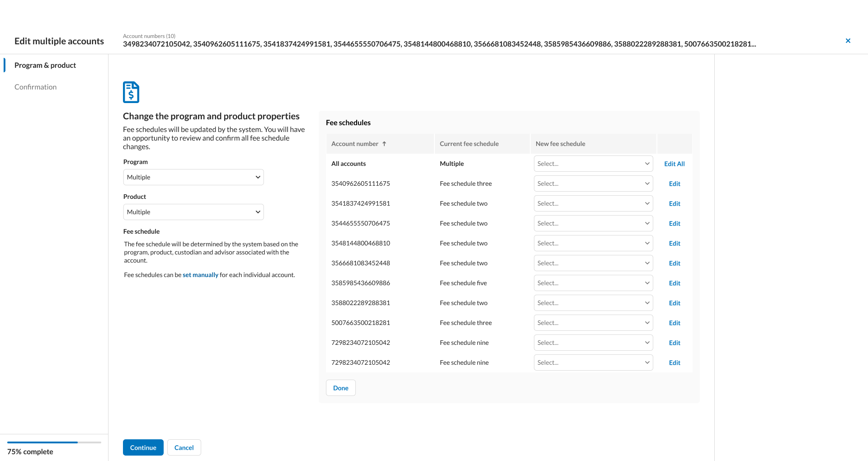Open the Product dropdown

pyautogui.click(x=193, y=212)
